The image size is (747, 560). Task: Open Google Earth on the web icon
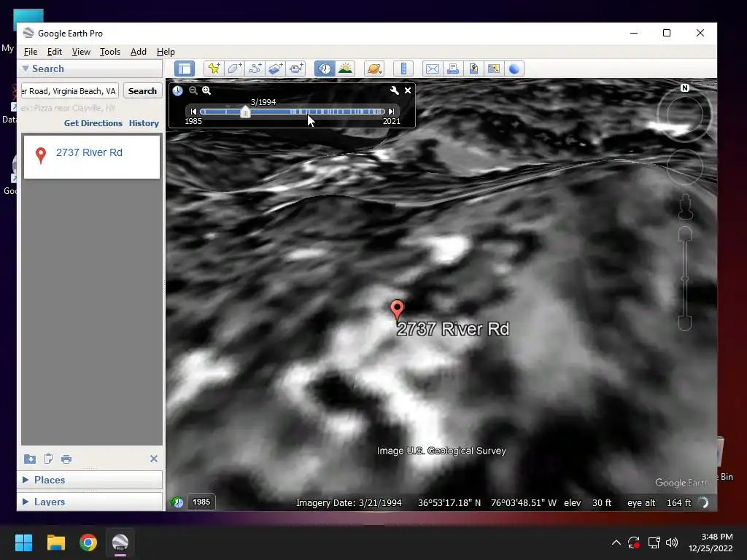click(x=514, y=69)
